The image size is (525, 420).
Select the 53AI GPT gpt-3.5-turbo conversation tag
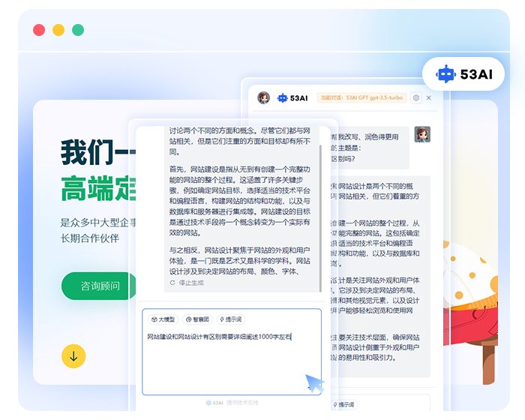362,97
